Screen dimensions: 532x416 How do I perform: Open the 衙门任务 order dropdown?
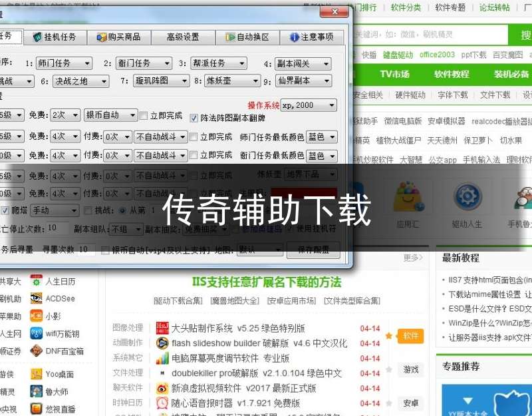pyautogui.click(x=144, y=63)
